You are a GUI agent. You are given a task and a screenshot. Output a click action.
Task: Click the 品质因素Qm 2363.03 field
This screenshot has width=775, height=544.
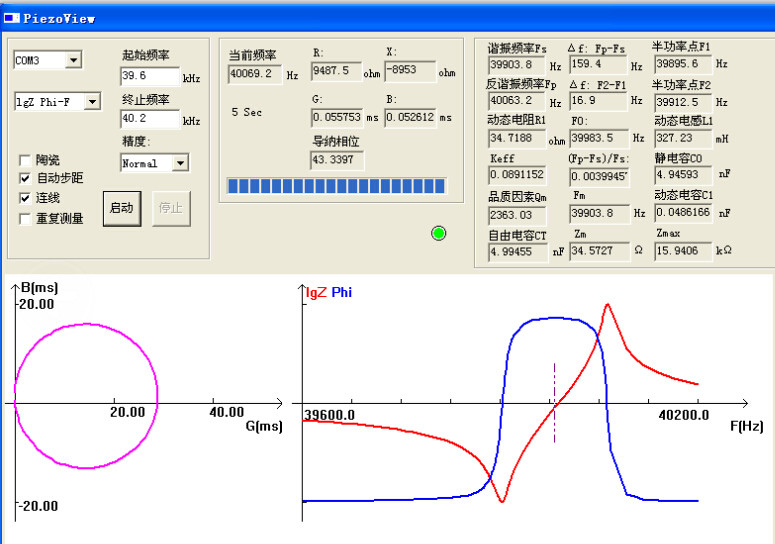(517, 215)
